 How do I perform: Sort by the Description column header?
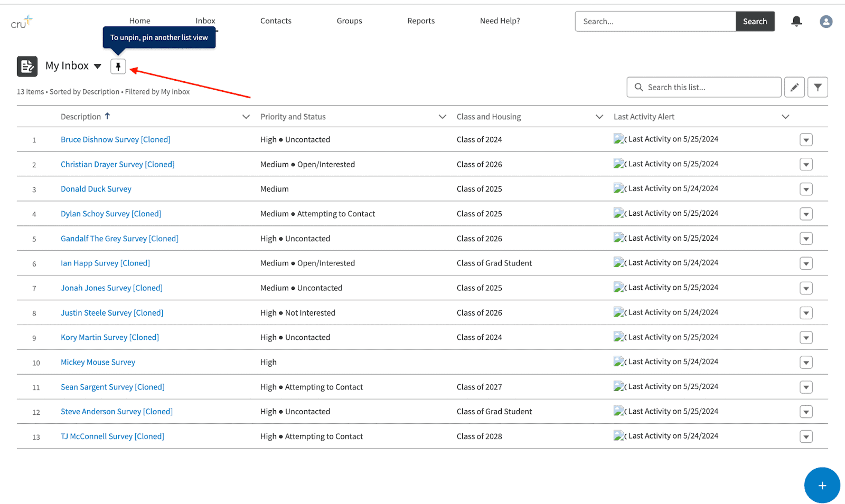81,117
